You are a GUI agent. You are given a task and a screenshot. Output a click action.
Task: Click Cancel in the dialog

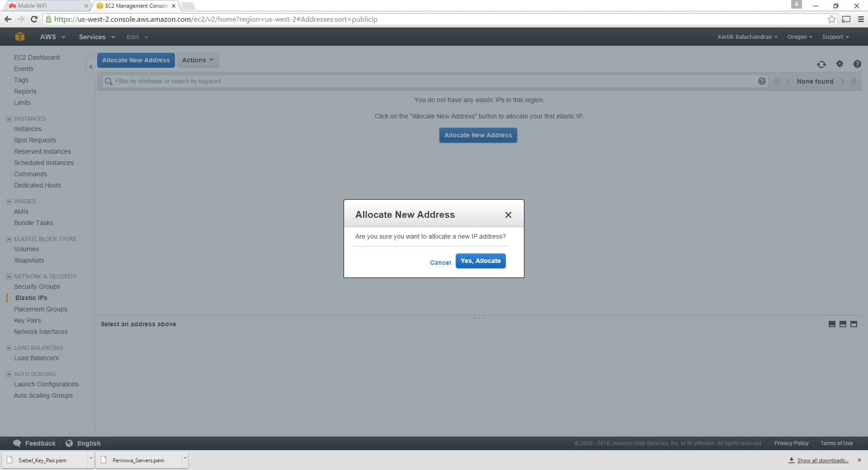(440, 263)
